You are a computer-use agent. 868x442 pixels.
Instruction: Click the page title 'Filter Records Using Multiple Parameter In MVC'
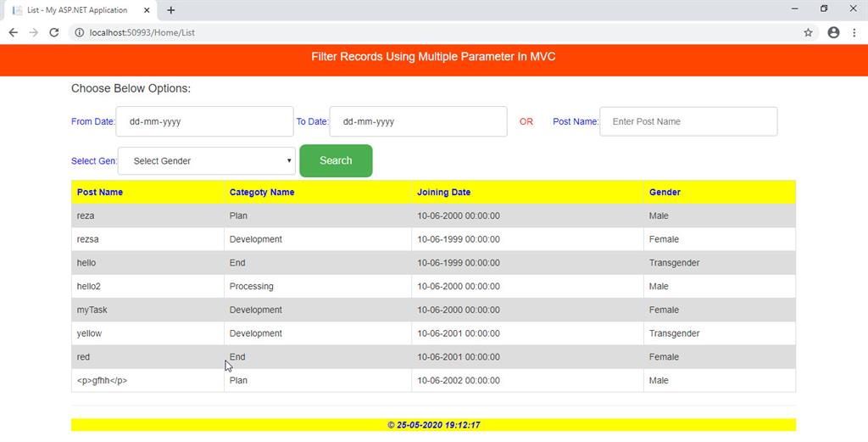click(x=433, y=57)
